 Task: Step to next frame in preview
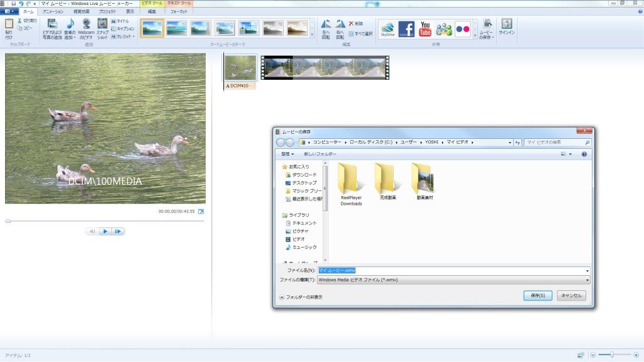[118, 231]
